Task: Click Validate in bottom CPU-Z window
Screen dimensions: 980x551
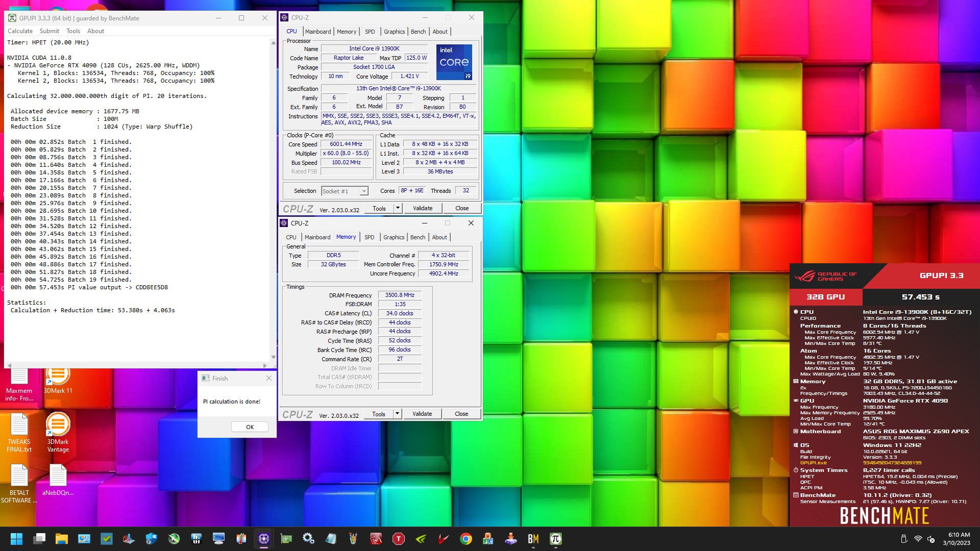Action: point(422,414)
